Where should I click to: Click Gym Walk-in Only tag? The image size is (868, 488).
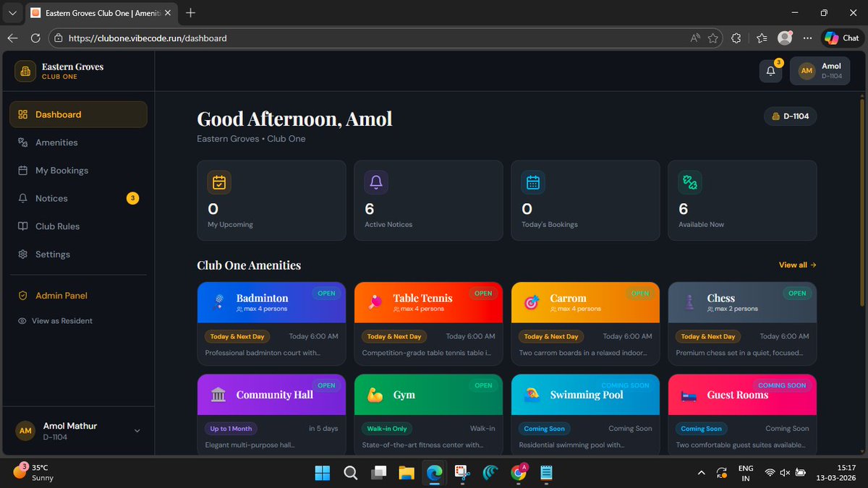click(387, 429)
